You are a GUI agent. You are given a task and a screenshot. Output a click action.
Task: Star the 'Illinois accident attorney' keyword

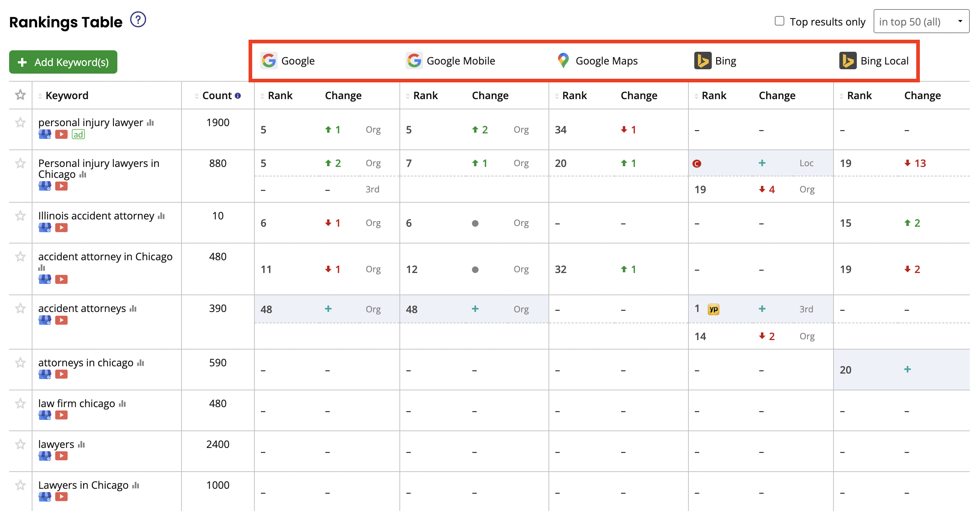(20, 216)
